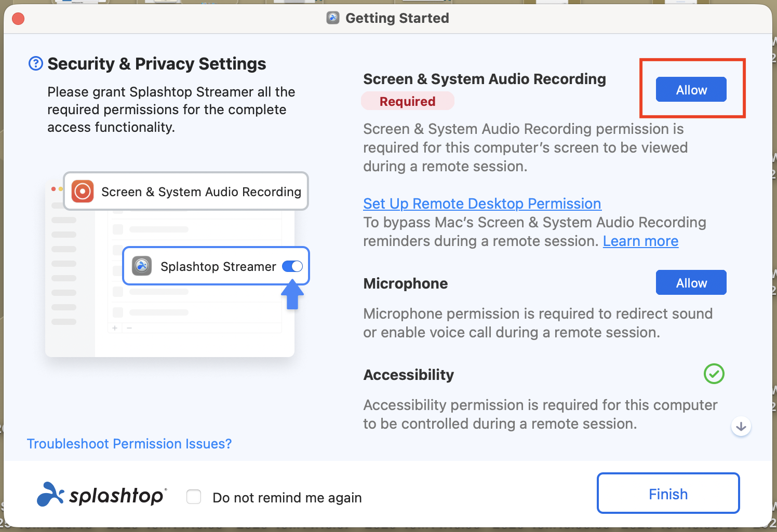Click the scroll-down arrow icon

(741, 427)
